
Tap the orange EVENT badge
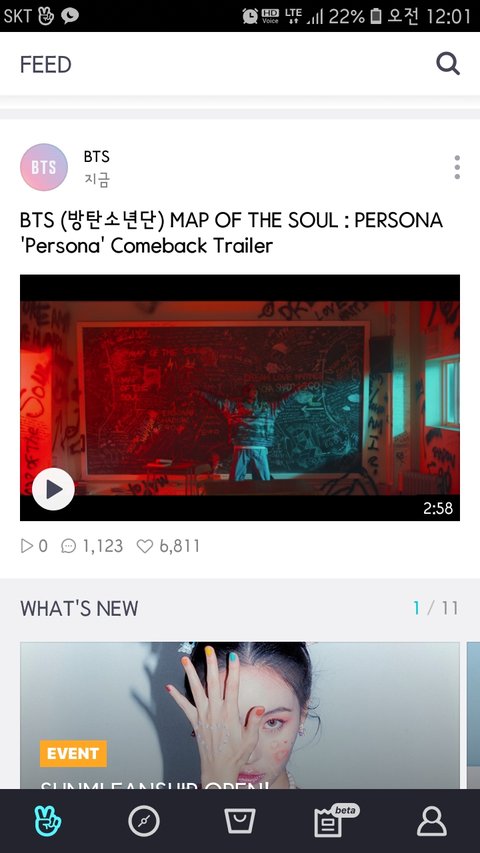point(73,753)
